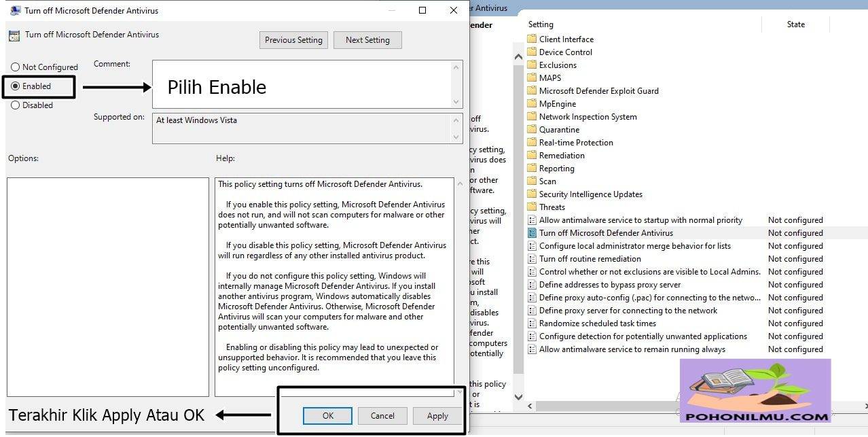868x437 pixels.
Task: Open the Exclusions folder icon
Action: coord(532,65)
